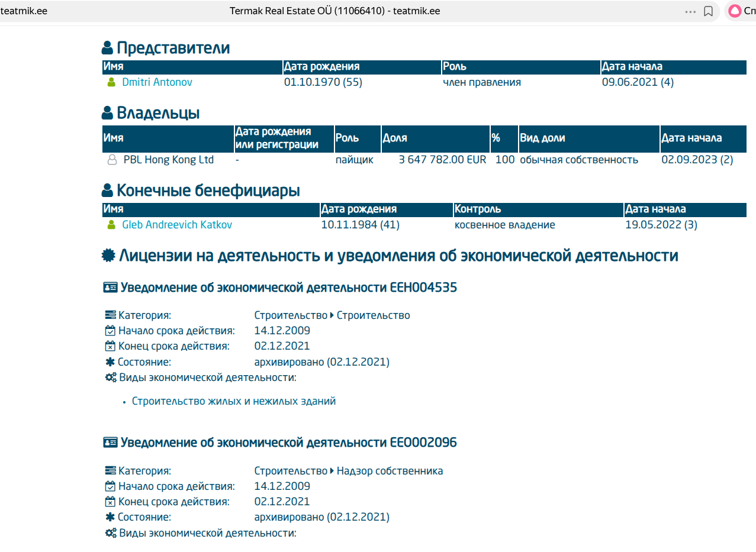Screen dimensions: 756x552
Task: Click the grey person icon beside PBL Hong Kong Ltd
Action: (112, 160)
